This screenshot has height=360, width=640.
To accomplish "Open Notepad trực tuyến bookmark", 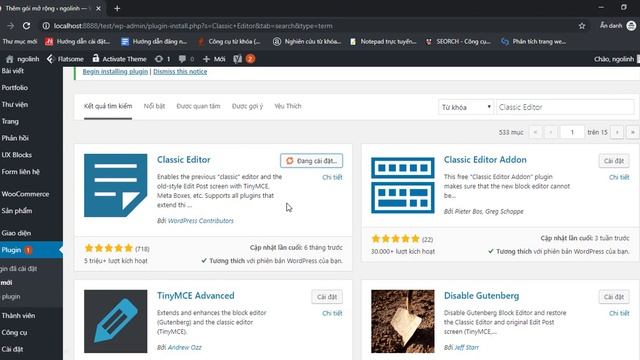I will [383, 41].
